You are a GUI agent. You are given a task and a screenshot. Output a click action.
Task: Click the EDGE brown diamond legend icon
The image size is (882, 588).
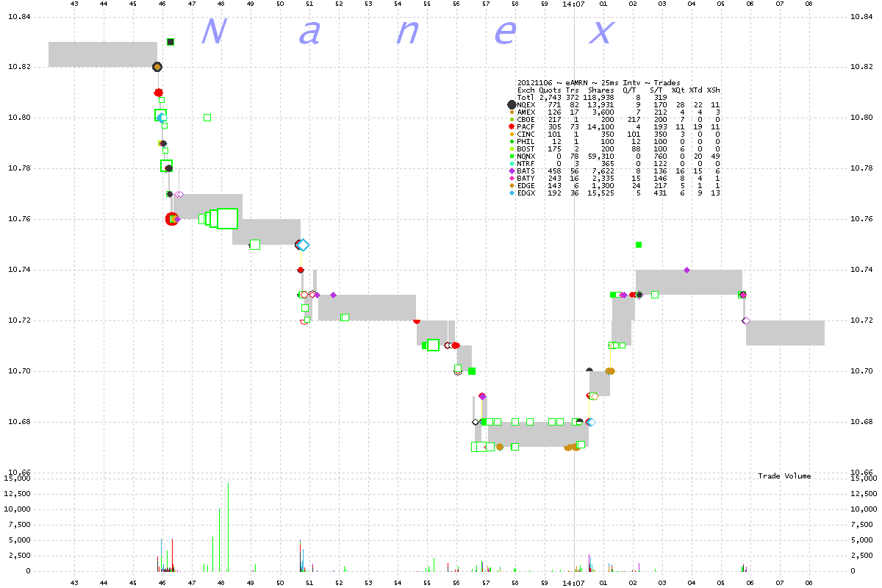point(512,186)
